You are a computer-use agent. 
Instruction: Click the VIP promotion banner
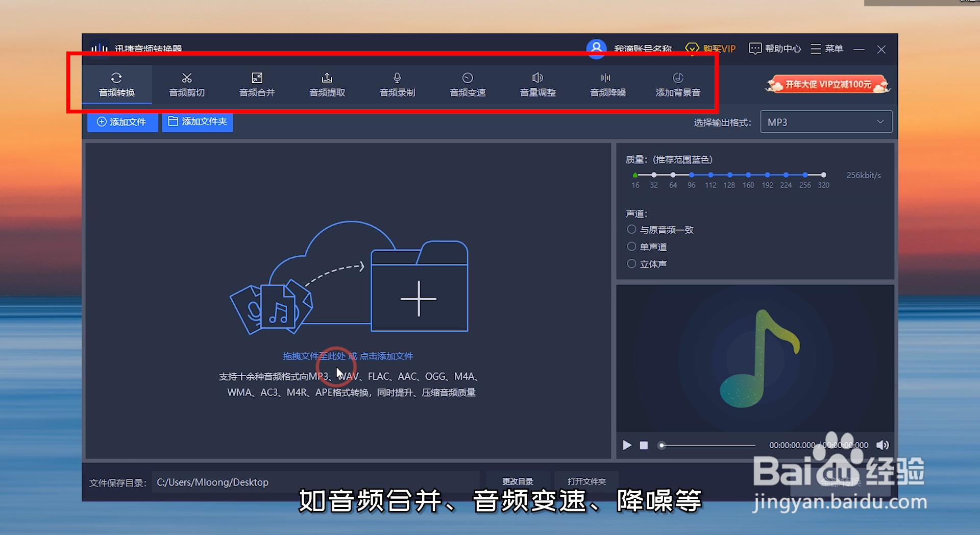[x=827, y=84]
